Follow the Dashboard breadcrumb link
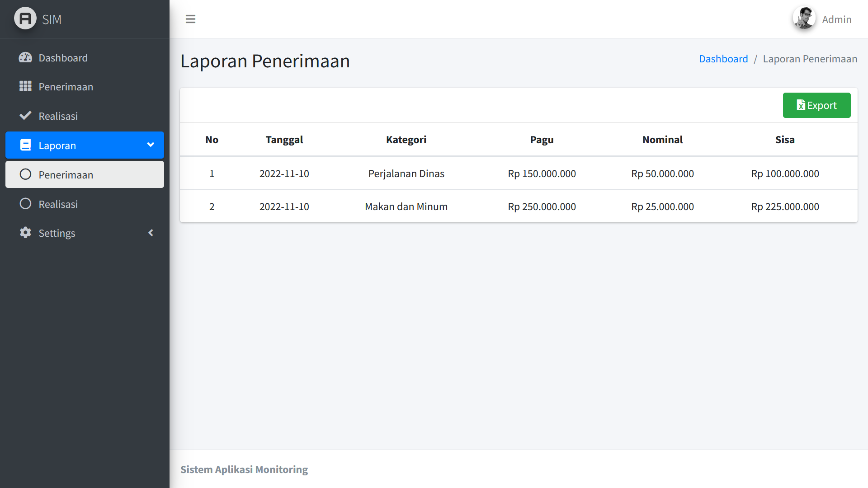 723,59
